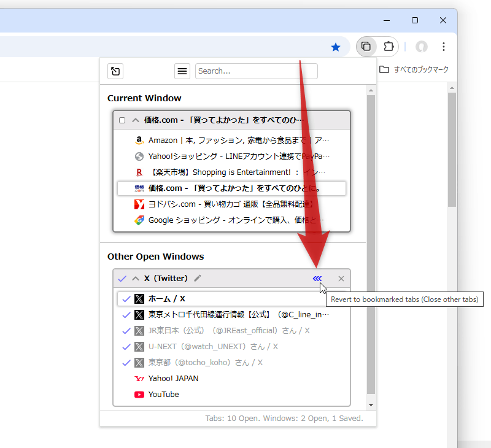
Task: Edit X (Twitter) window name pencil icon
Action: (198, 278)
